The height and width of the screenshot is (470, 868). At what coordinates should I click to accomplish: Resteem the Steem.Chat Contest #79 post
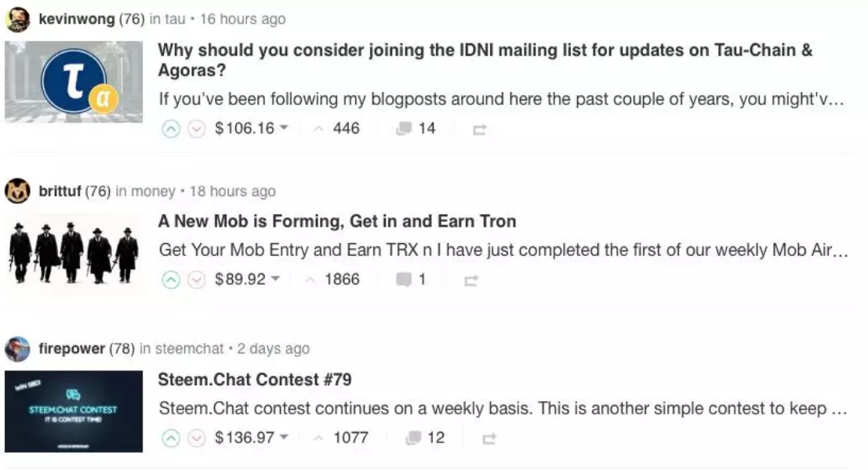488,439
